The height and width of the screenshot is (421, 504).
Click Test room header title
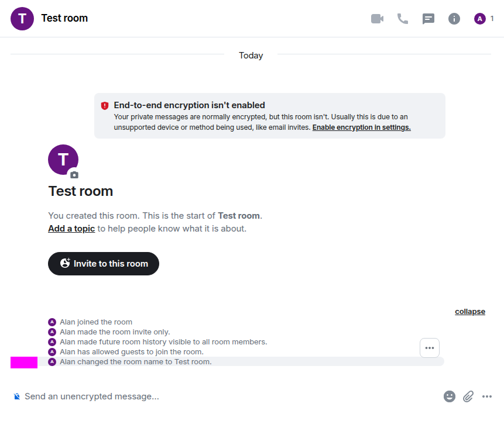click(64, 18)
